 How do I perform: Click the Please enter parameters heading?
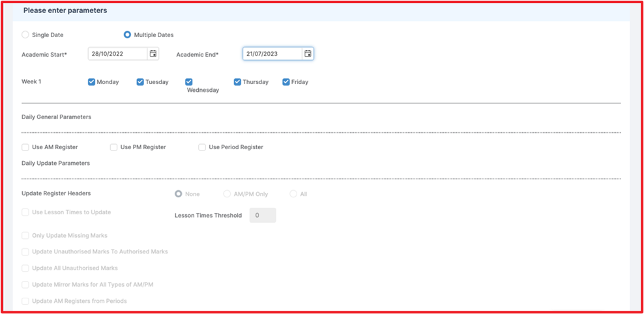click(x=65, y=10)
